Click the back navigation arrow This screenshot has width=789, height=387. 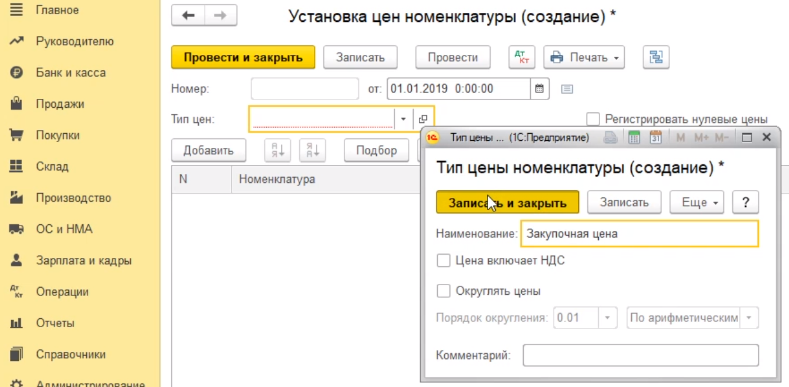coord(189,16)
